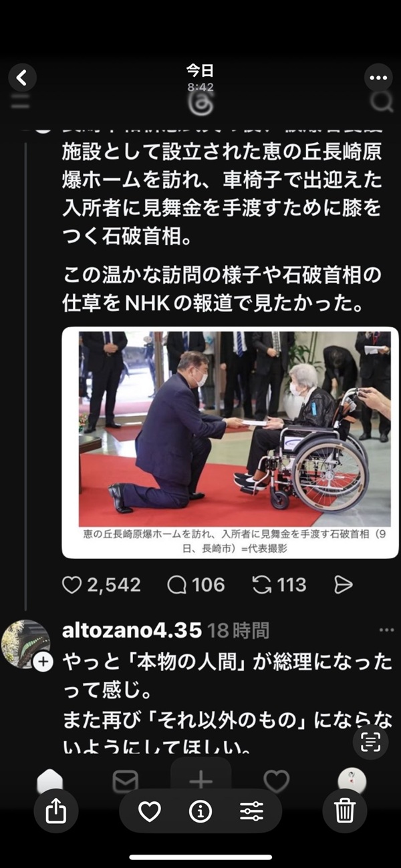Open the Threads activity heart tab
401x868 pixels.
click(x=276, y=781)
